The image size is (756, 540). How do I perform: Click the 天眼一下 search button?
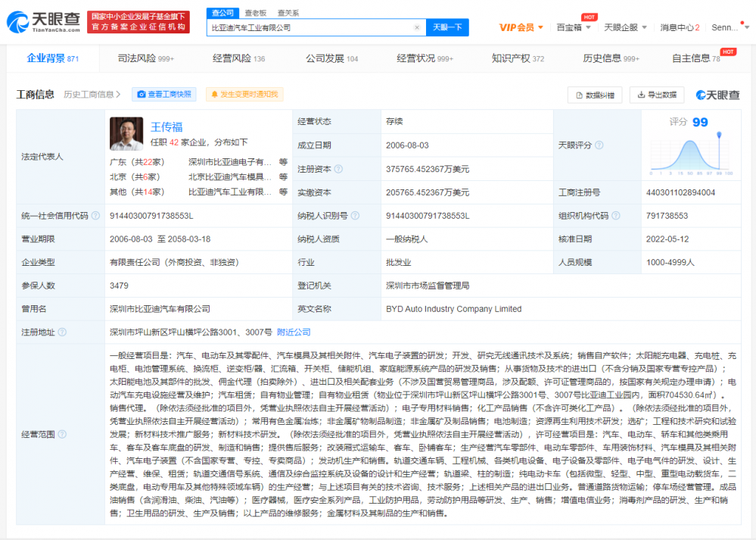point(447,27)
